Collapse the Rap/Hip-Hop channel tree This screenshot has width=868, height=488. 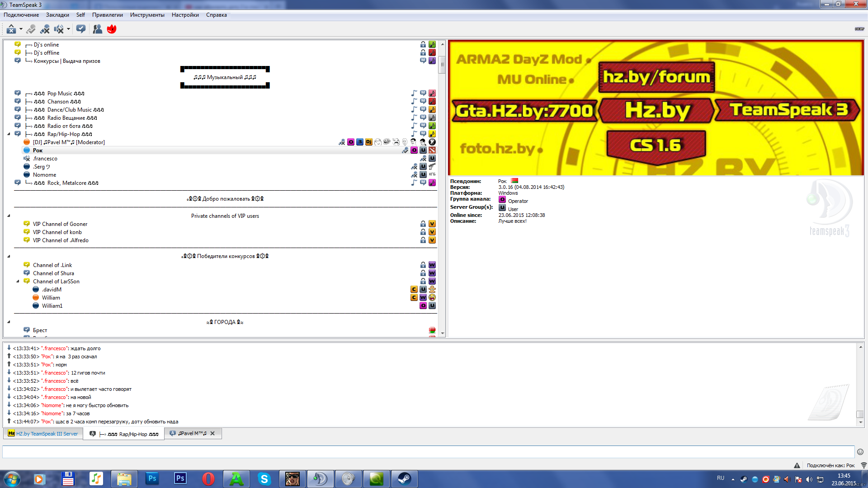pos(9,134)
